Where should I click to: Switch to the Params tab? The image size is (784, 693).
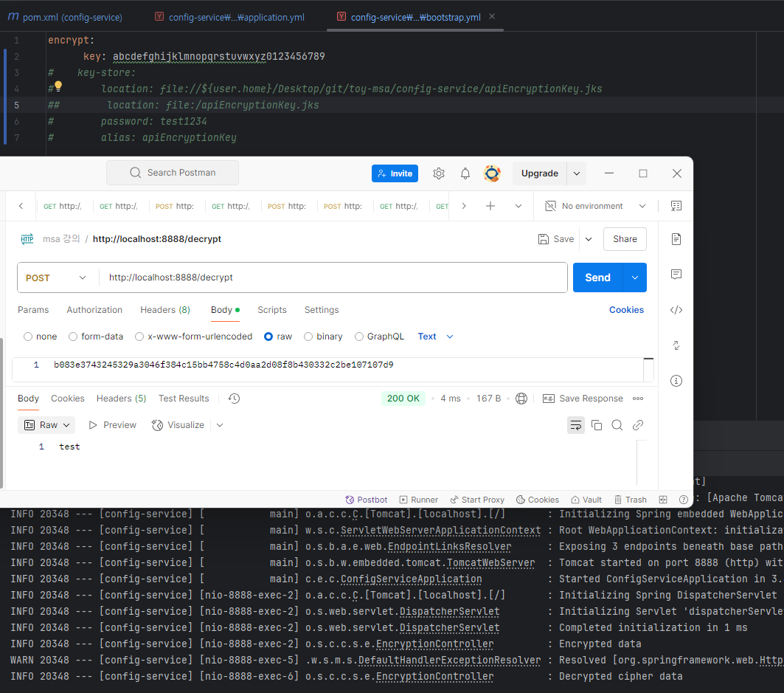click(x=33, y=310)
